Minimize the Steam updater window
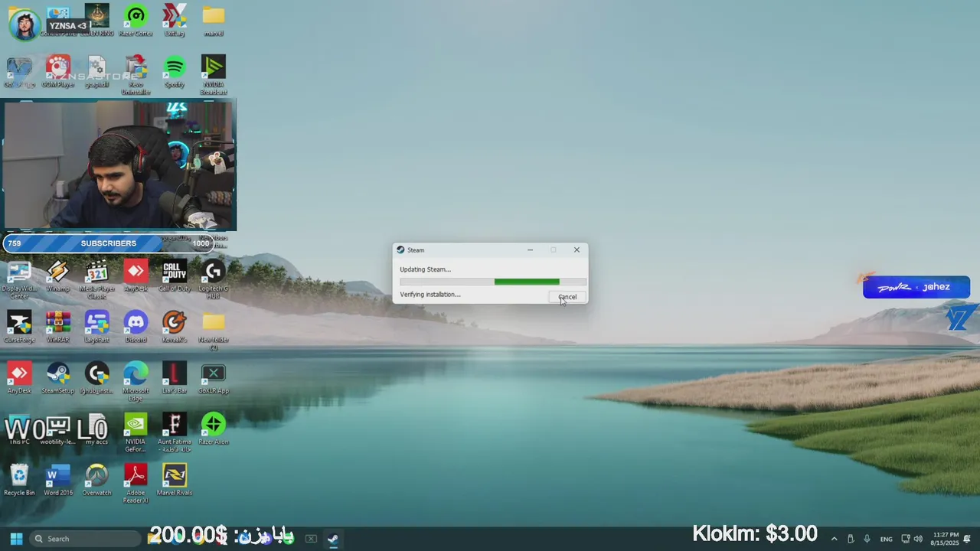The width and height of the screenshot is (980, 551). click(530, 249)
